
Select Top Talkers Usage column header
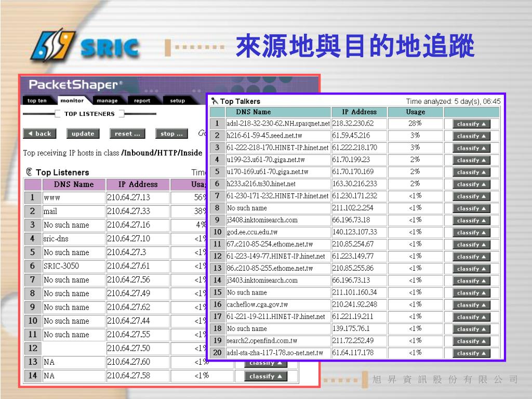click(416, 112)
